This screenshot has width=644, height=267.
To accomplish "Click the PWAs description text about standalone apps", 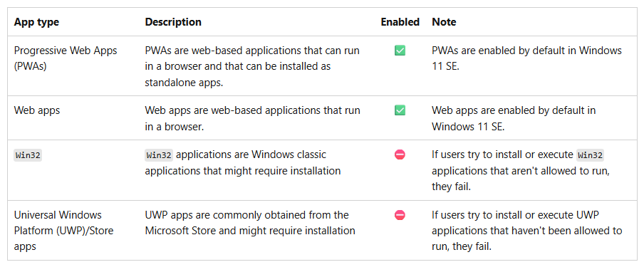I will (x=253, y=66).
